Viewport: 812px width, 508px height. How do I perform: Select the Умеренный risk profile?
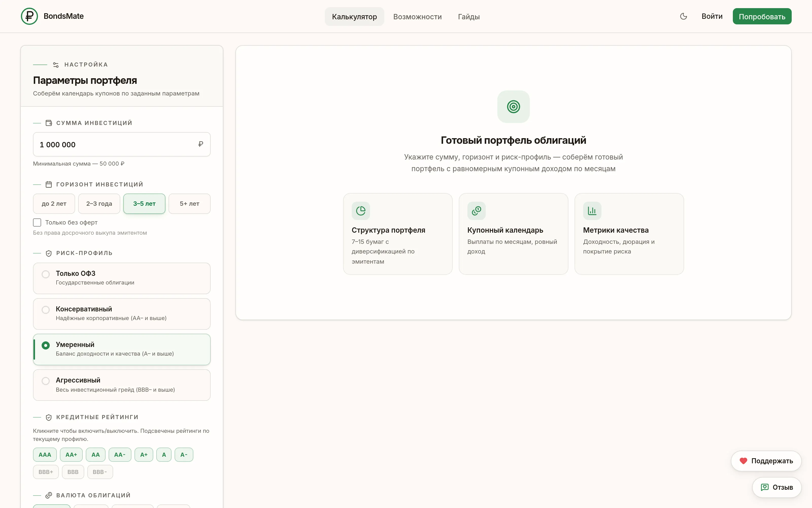pos(122,350)
